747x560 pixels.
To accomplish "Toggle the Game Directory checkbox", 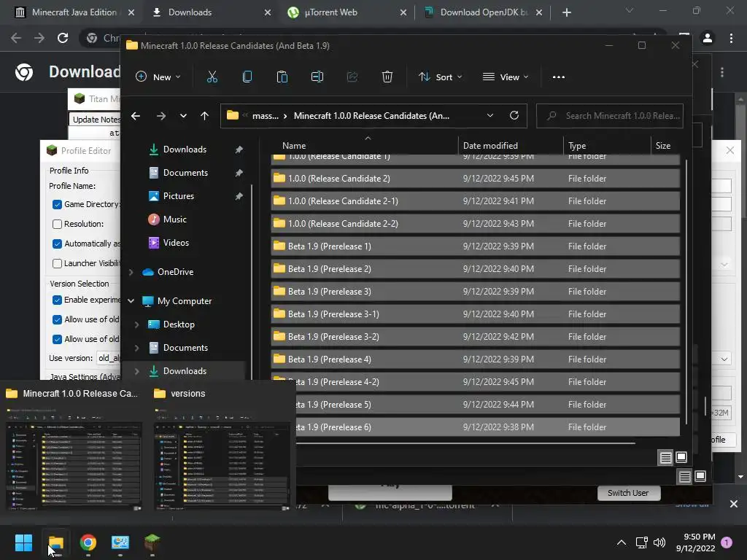I will [57, 204].
